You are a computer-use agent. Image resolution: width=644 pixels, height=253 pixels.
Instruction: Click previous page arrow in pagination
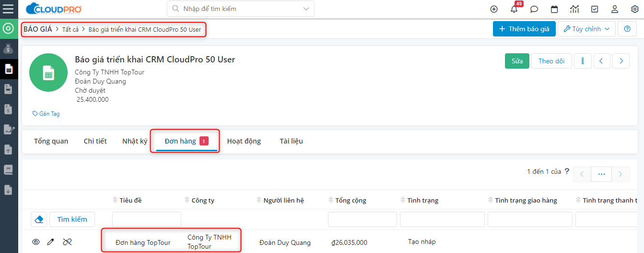point(582,174)
